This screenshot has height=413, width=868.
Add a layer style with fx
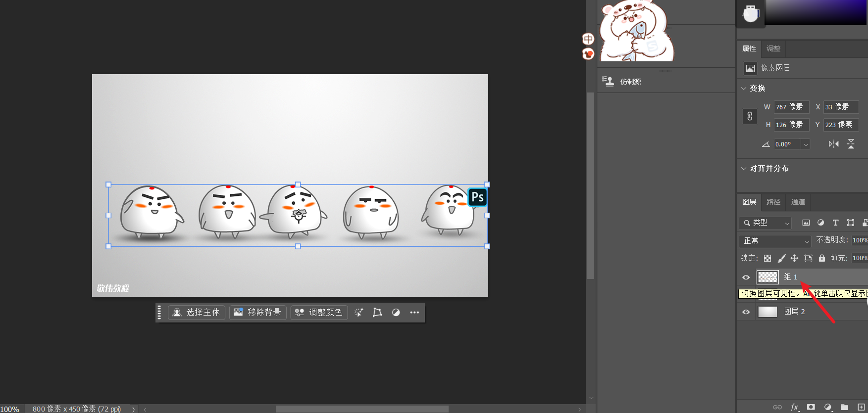(x=794, y=407)
